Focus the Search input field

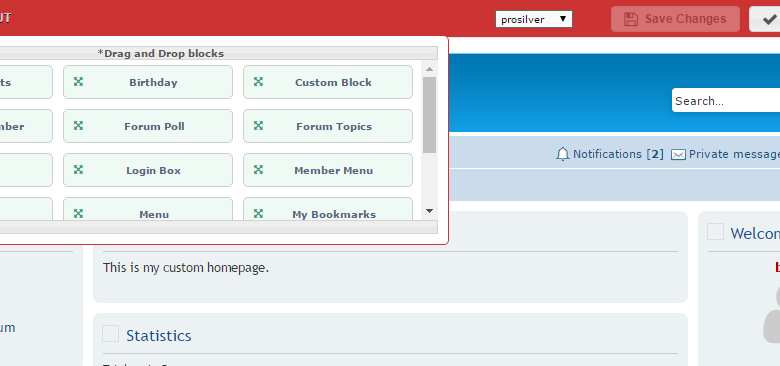coord(726,100)
